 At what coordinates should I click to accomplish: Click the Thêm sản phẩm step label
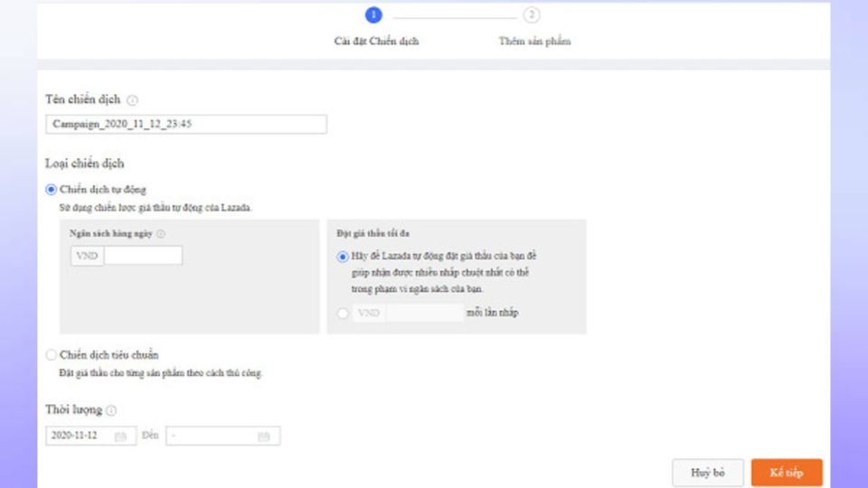(534, 41)
